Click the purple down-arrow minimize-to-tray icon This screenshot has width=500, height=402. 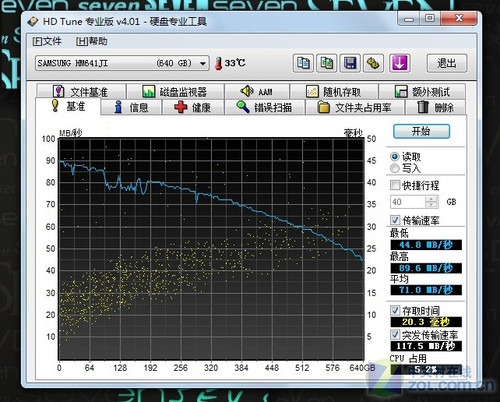click(x=400, y=63)
